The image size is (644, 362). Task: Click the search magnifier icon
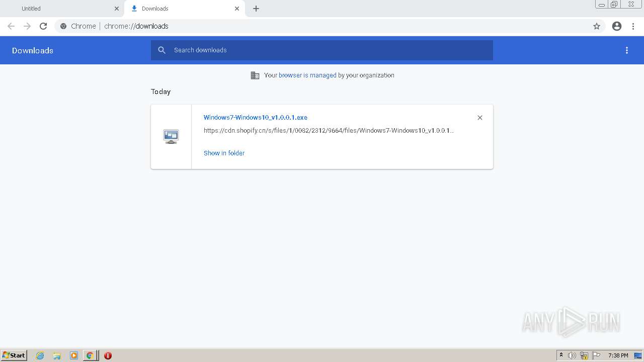coord(162,50)
